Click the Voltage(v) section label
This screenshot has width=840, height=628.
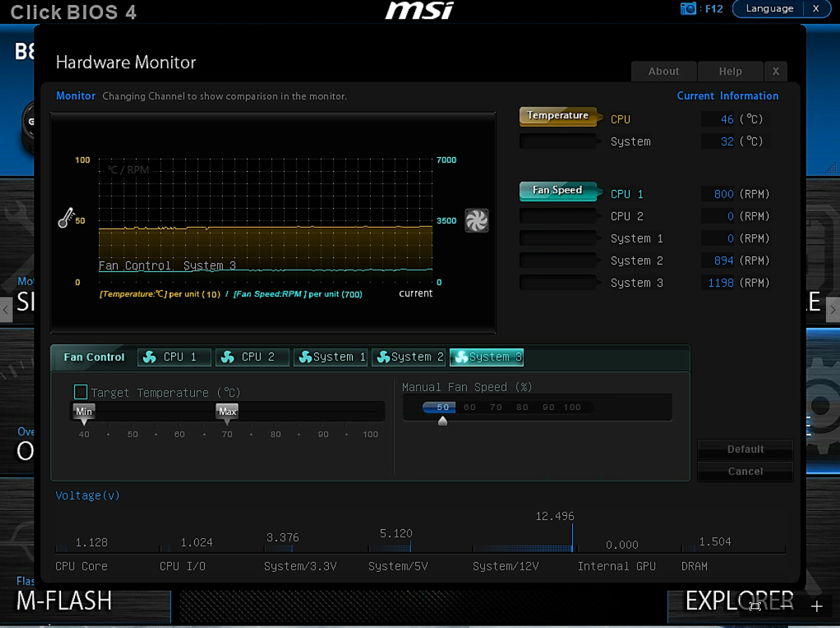tap(88, 496)
